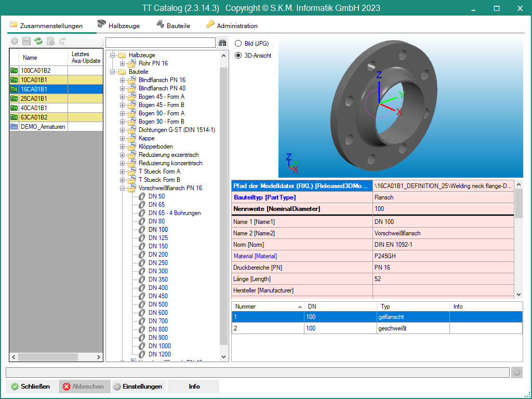Click the green refresh arrows icon
Screen dimensions: 532x399
38,42
